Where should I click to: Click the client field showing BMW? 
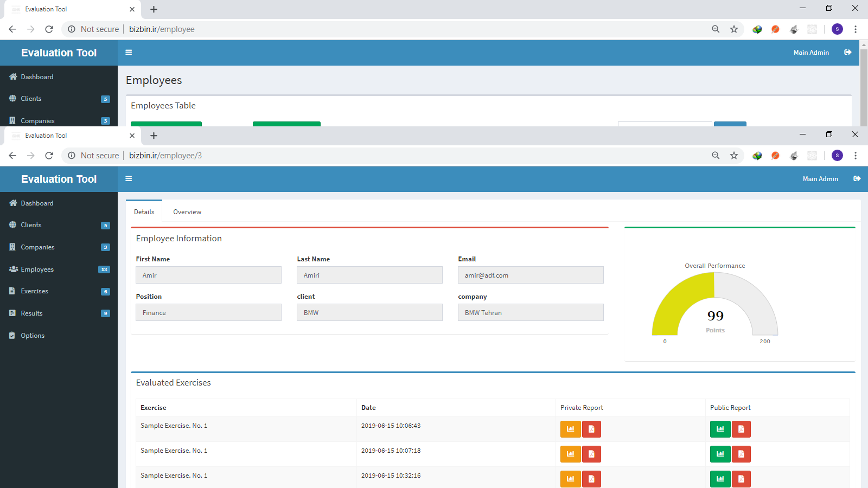click(369, 312)
